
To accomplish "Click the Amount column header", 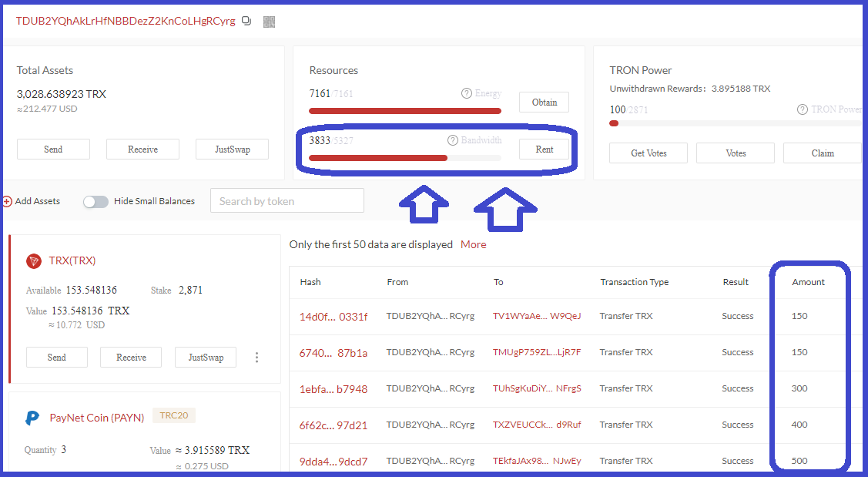I will point(808,282).
